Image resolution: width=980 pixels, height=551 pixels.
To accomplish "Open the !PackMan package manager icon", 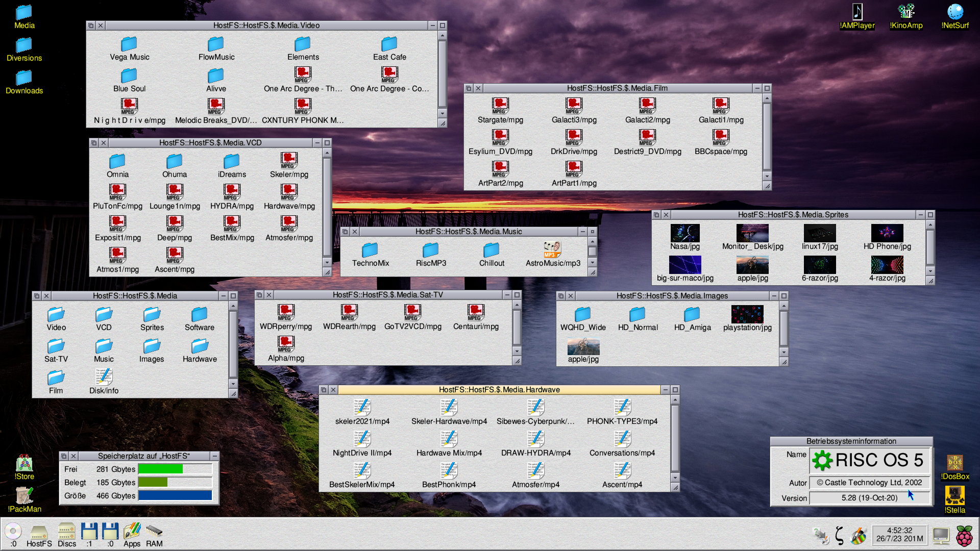I will tap(24, 495).
